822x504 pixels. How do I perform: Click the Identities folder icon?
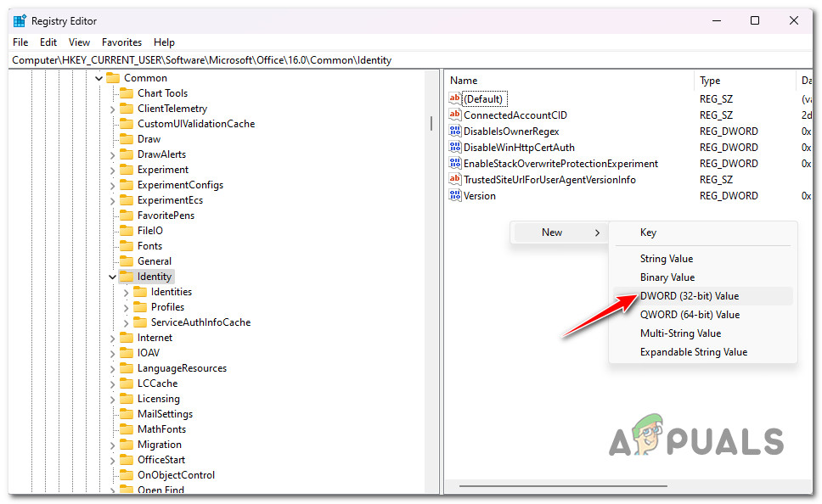click(140, 292)
